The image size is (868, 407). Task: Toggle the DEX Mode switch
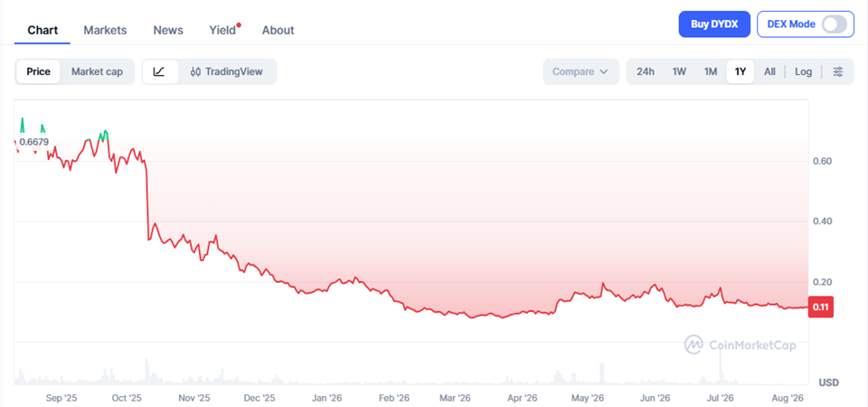[x=835, y=24]
